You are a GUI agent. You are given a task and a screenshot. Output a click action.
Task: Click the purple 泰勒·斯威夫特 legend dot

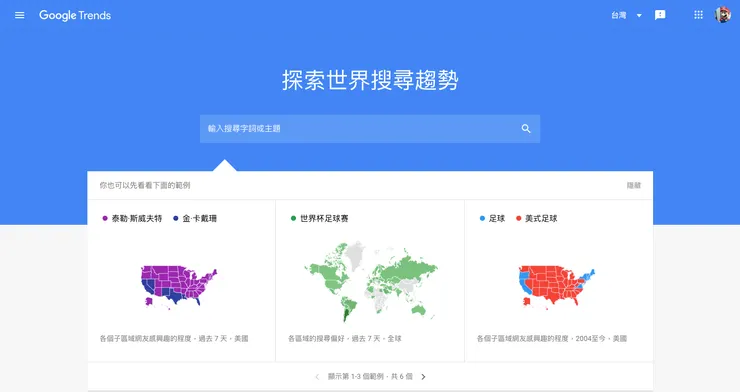coord(105,218)
